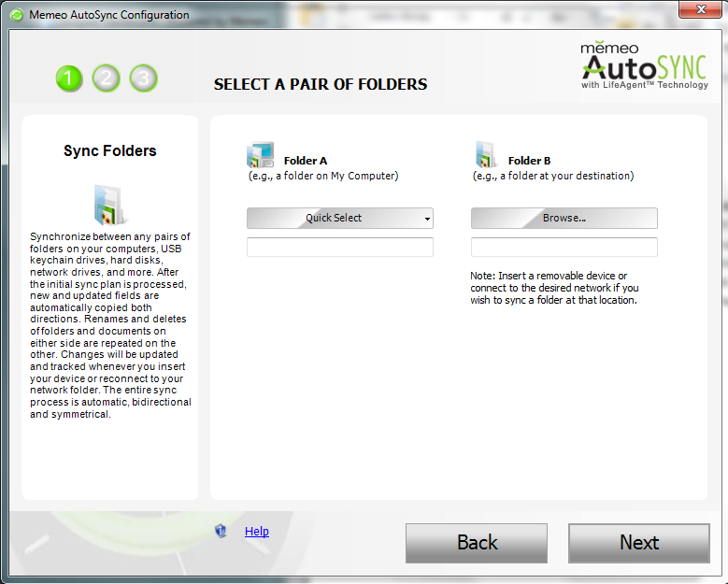Click the 'Sync Folders' heading text
728x584 pixels.
tap(110, 150)
